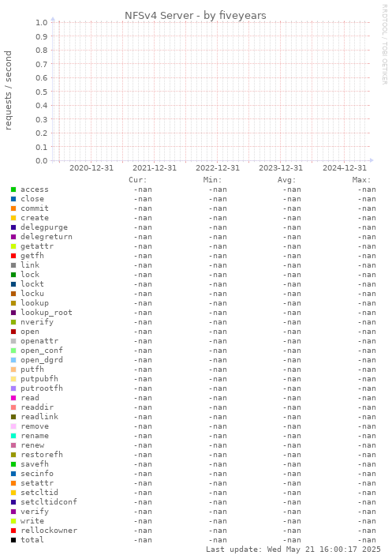The height and width of the screenshot is (559, 392).
Task: Click the red rellockowner legend swatch
Action: point(13,531)
